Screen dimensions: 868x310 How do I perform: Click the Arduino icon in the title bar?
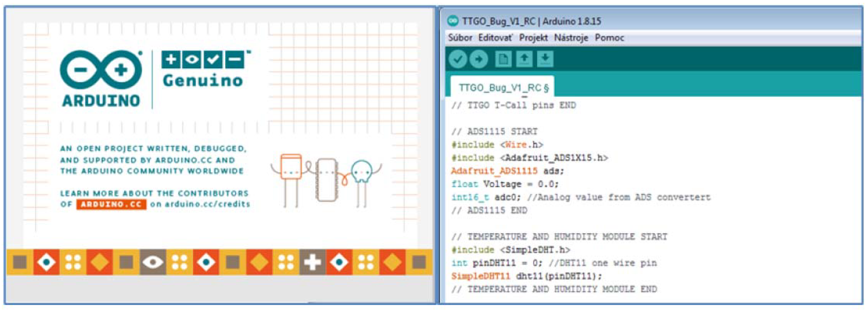452,21
